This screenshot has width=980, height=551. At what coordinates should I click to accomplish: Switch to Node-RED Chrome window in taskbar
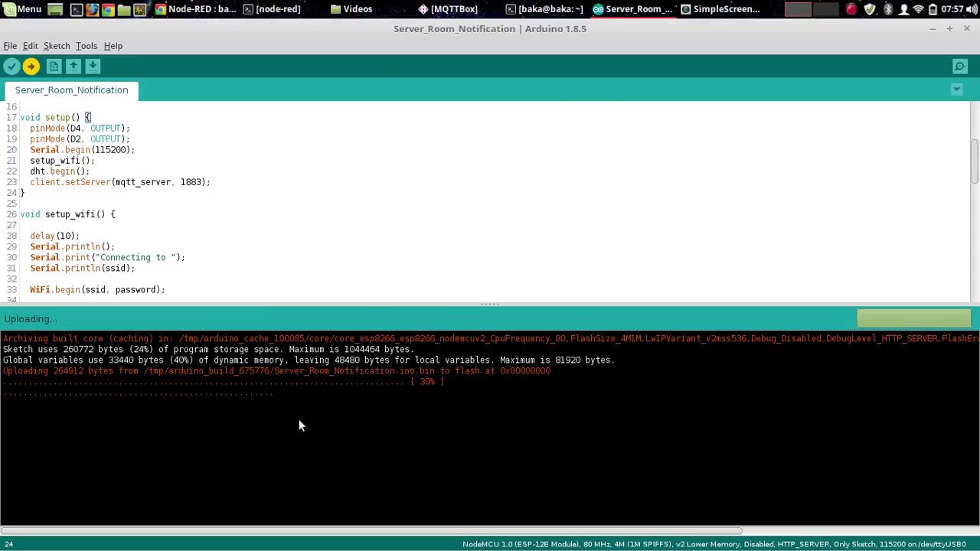196,9
